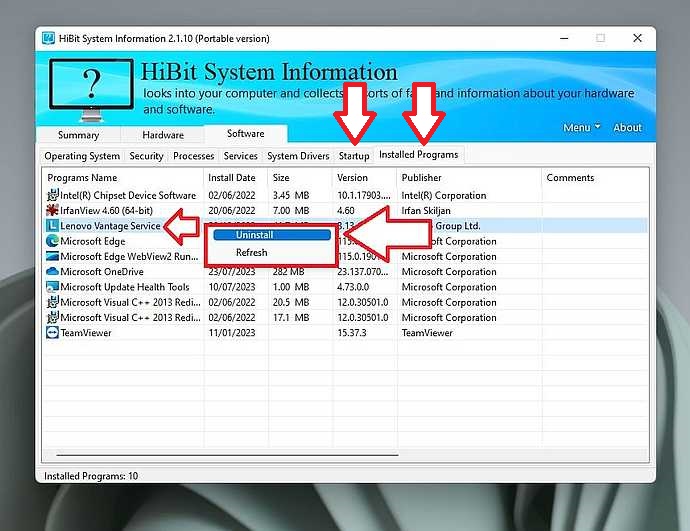
Task: Click the icon of the 17.1 MB Visual C++ 2013 entry
Action: (52, 317)
